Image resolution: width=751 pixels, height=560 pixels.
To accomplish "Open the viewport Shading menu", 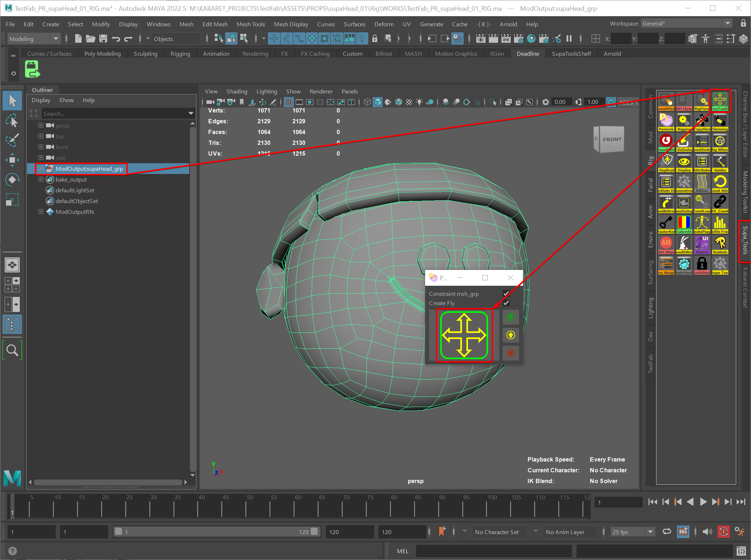I will 237,91.
